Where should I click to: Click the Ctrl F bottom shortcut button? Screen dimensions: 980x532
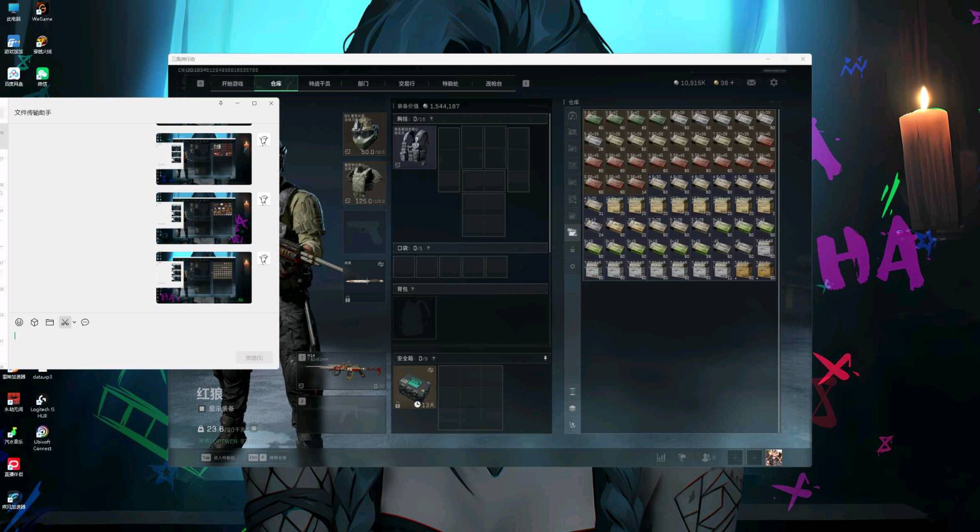[x=268, y=458]
